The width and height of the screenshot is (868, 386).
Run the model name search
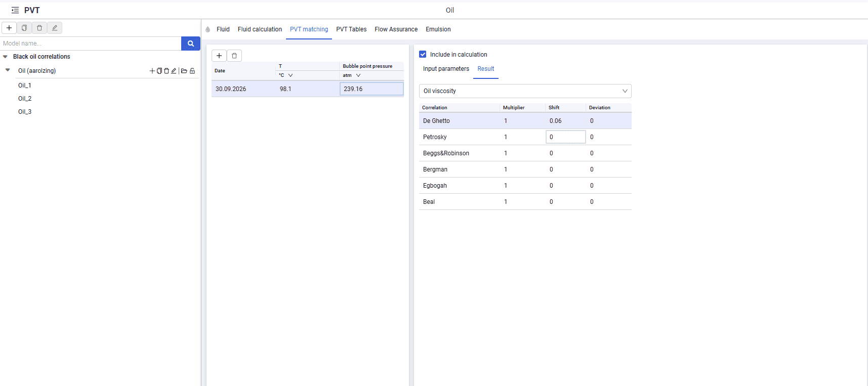pyautogui.click(x=191, y=44)
